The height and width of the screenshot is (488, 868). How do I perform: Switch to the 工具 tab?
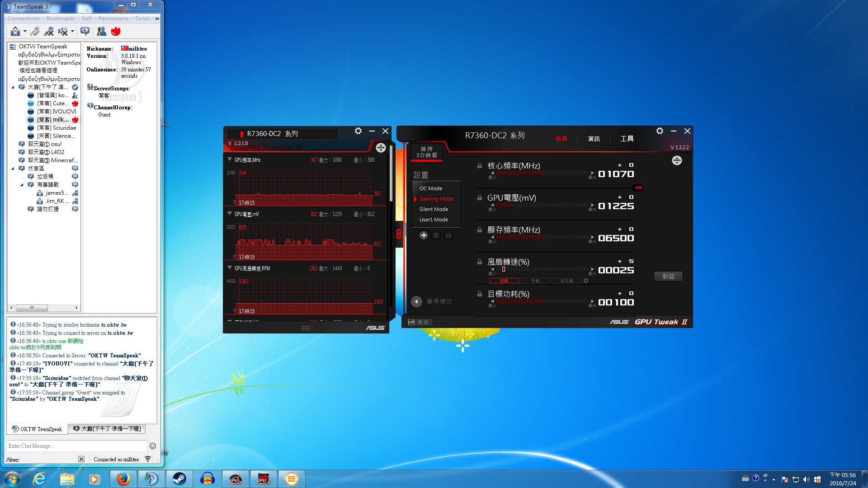click(626, 139)
